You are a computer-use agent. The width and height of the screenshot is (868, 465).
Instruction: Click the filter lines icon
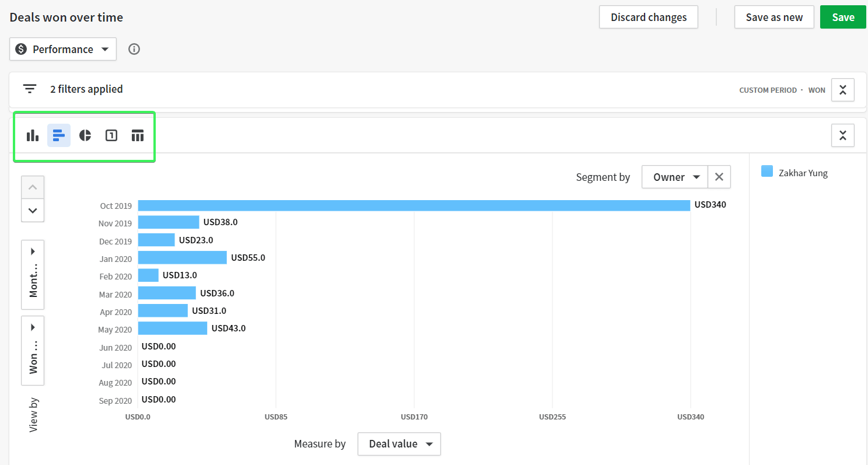coord(30,89)
